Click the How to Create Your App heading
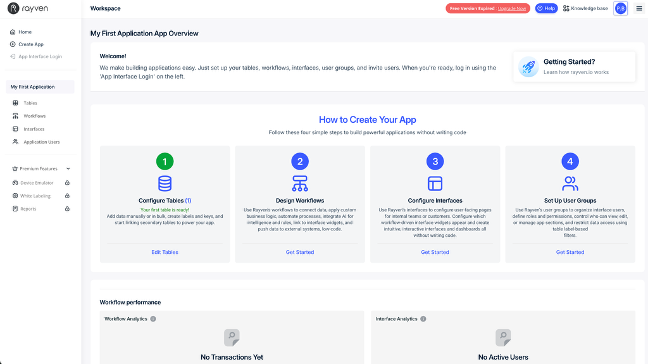This screenshot has height=364, width=648. [367, 120]
